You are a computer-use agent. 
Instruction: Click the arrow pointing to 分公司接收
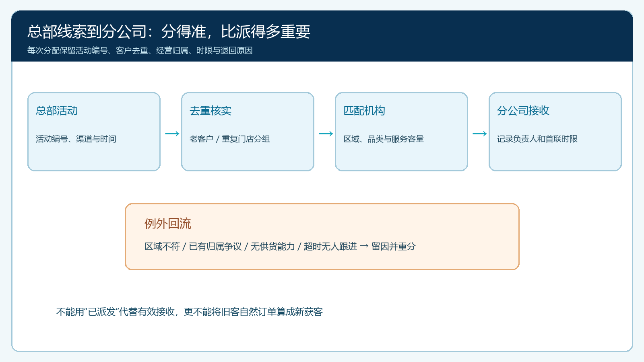click(x=480, y=134)
